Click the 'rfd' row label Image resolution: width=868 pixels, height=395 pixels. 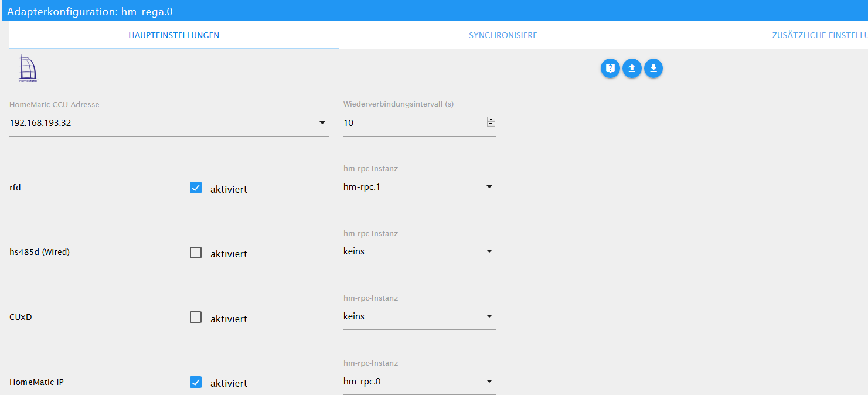[15, 188]
